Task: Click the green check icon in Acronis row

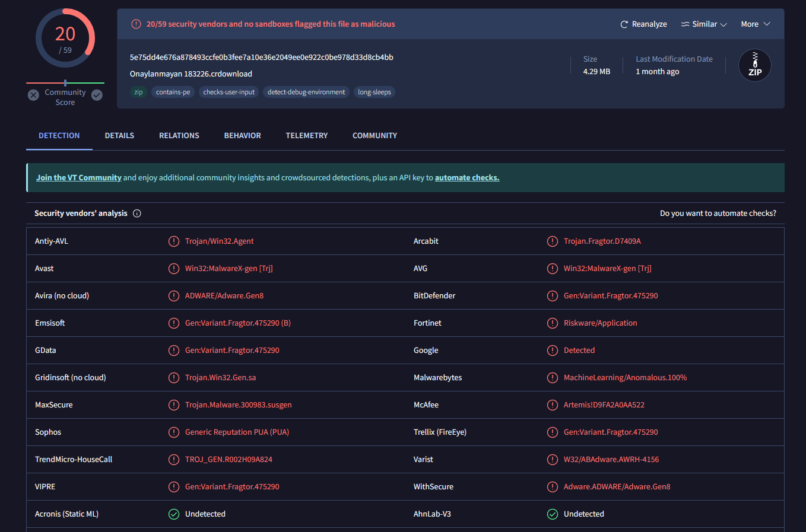Action: [174, 514]
